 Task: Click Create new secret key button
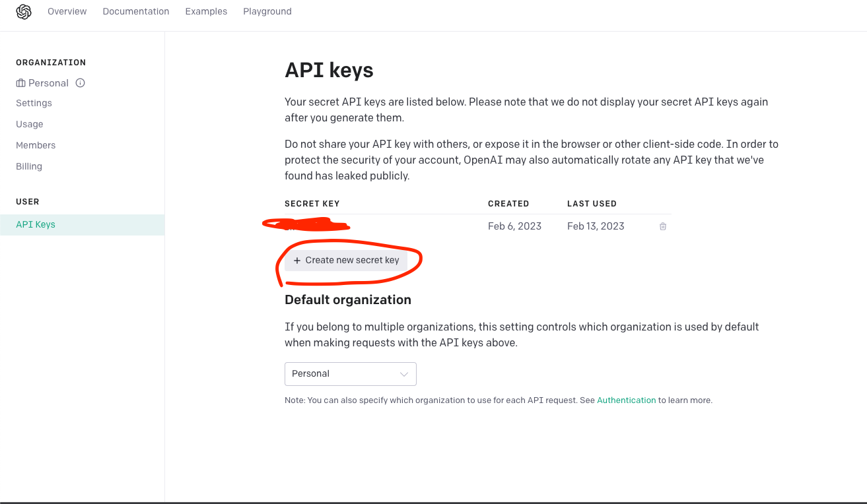point(347,260)
